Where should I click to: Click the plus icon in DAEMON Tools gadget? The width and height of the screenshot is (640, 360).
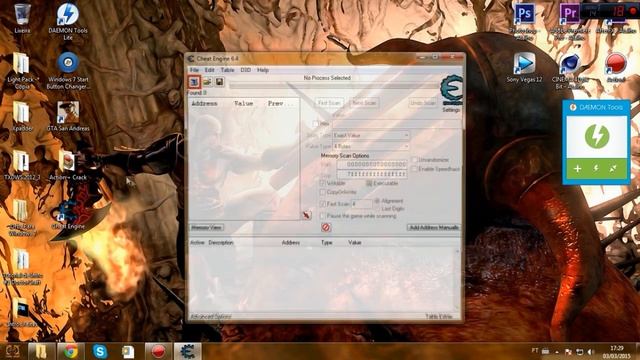coord(577,169)
